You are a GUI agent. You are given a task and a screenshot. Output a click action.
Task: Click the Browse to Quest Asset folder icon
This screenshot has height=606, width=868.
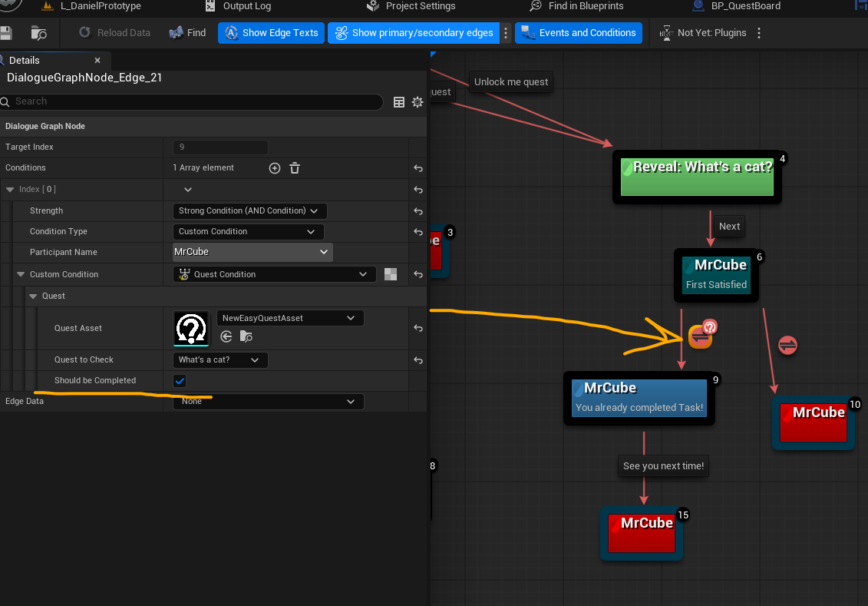click(x=246, y=336)
